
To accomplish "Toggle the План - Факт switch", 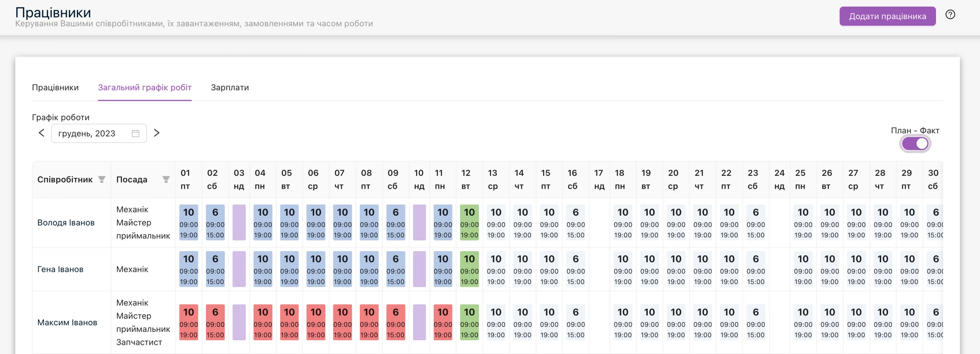I will 915,144.
